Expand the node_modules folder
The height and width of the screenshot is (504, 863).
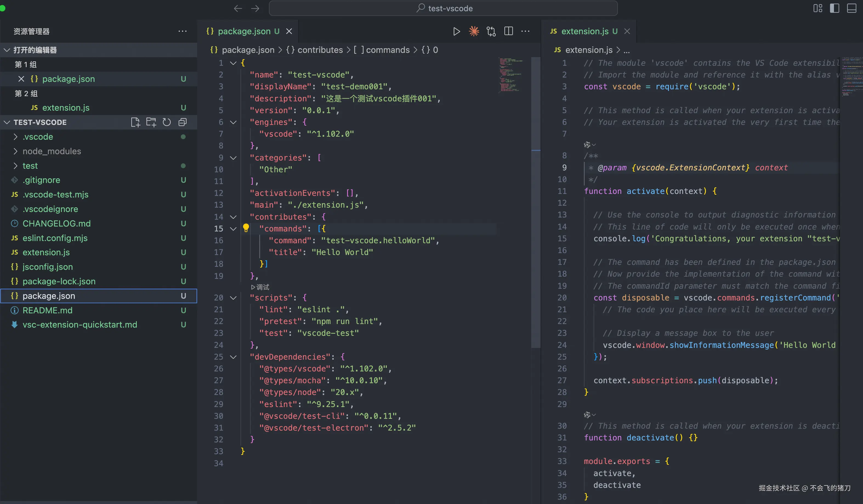[51, 151]
